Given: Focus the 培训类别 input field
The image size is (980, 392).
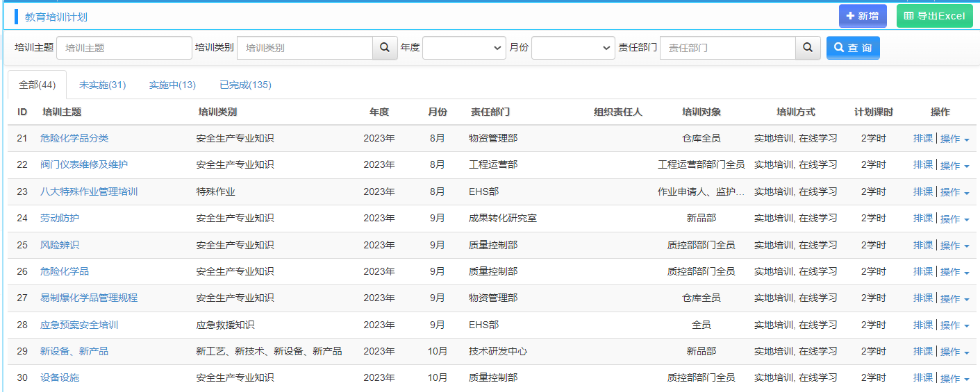Looking at the screenshot, I should pyautogui.click(x=305, y=48).
